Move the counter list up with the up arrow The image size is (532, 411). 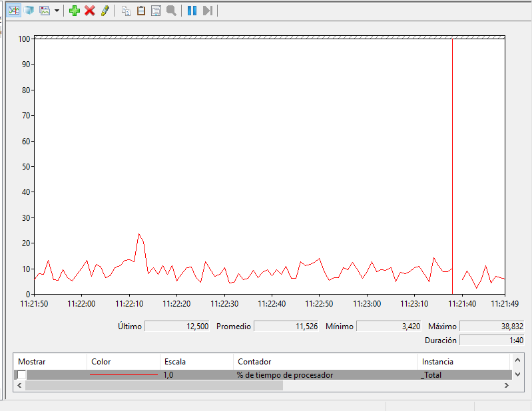click(x=517, y=360)
